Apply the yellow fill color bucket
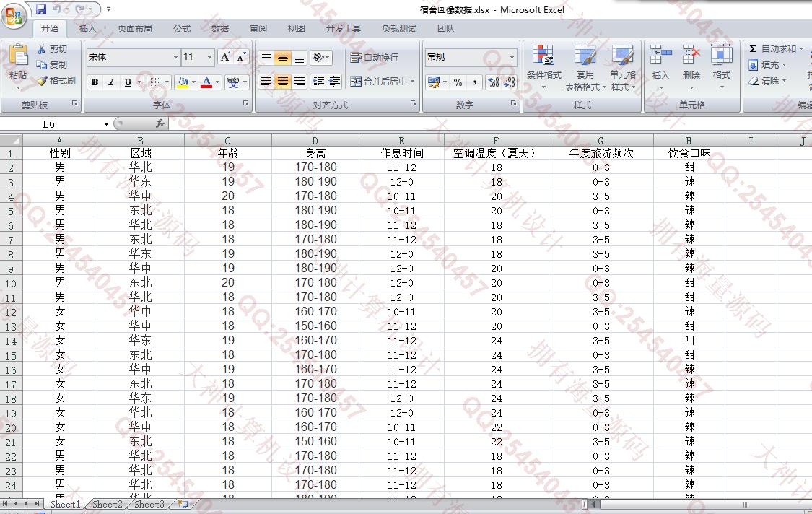Screen dimensions: 812x514 [x=183, y=82]
